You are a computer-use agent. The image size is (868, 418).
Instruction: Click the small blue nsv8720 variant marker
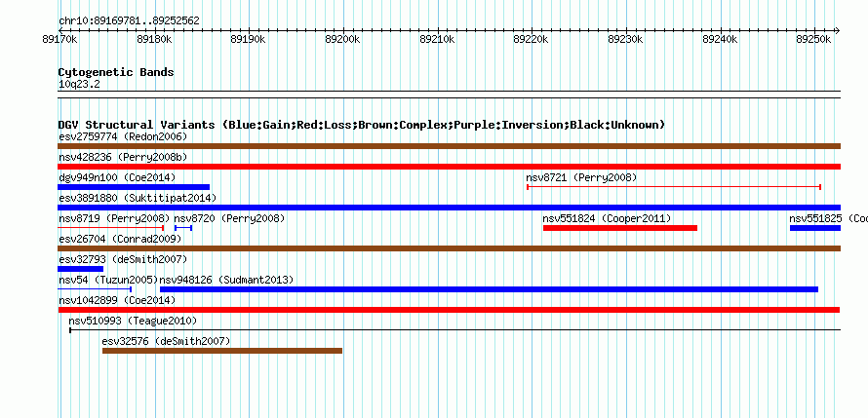[183, 228]
